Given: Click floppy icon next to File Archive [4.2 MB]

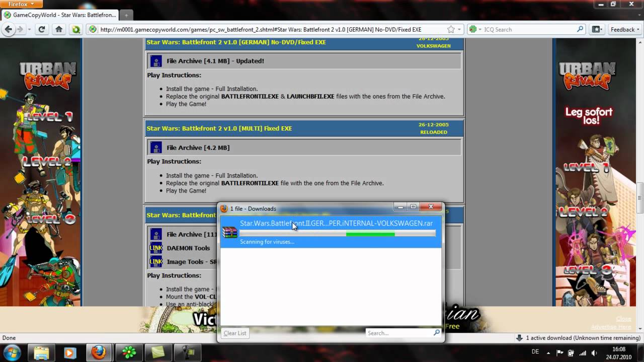Looking at the screenshot, I should pyautogui.click(x=156, y=148).
